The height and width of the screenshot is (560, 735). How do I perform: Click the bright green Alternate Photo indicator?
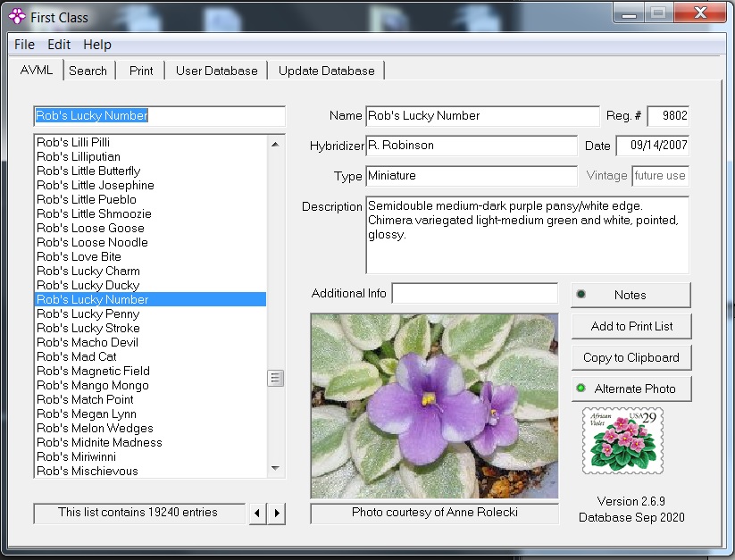[x=580, y=388]
